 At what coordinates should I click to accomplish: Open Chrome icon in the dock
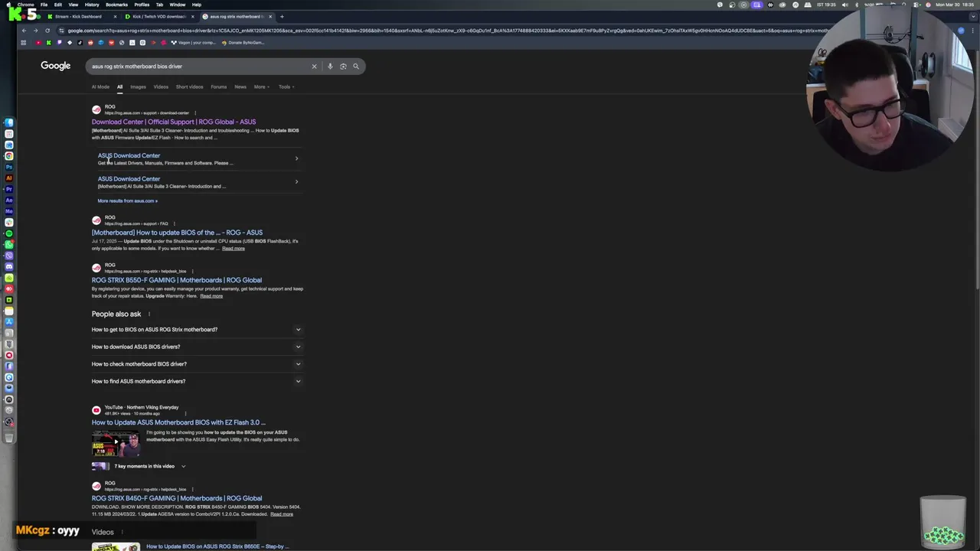pyautogui.click(x=9, y=155)
